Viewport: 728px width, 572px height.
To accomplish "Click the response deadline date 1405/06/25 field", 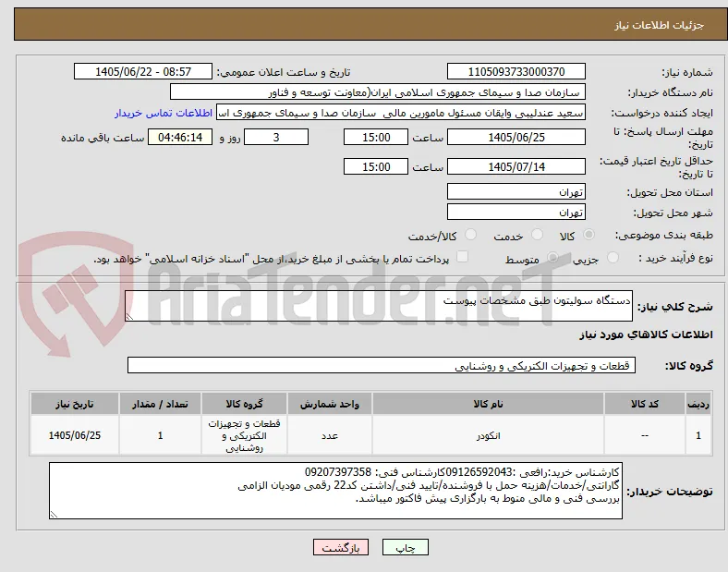I will click(516, 138).
